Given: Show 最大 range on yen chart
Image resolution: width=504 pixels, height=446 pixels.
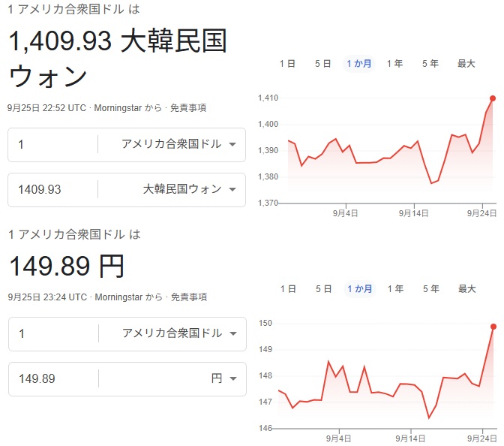Looking at the screenshot, I should [x=466, y=289].
